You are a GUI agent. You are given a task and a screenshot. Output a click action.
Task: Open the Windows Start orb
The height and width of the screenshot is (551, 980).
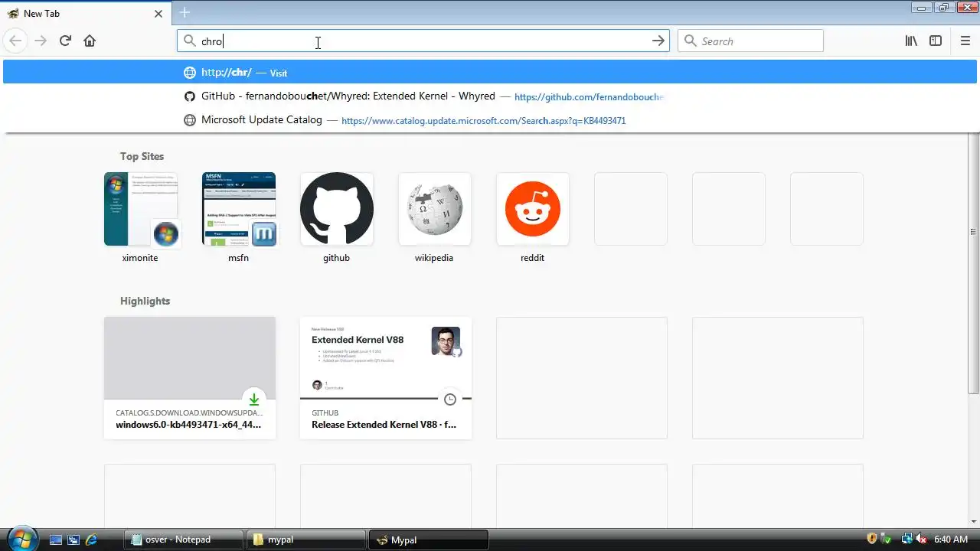21,540
